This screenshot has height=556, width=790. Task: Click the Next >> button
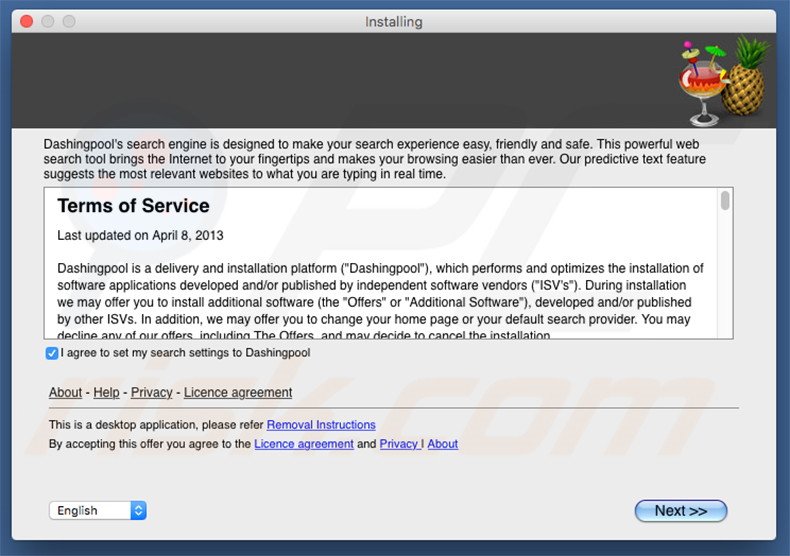[x=681, y=511]
